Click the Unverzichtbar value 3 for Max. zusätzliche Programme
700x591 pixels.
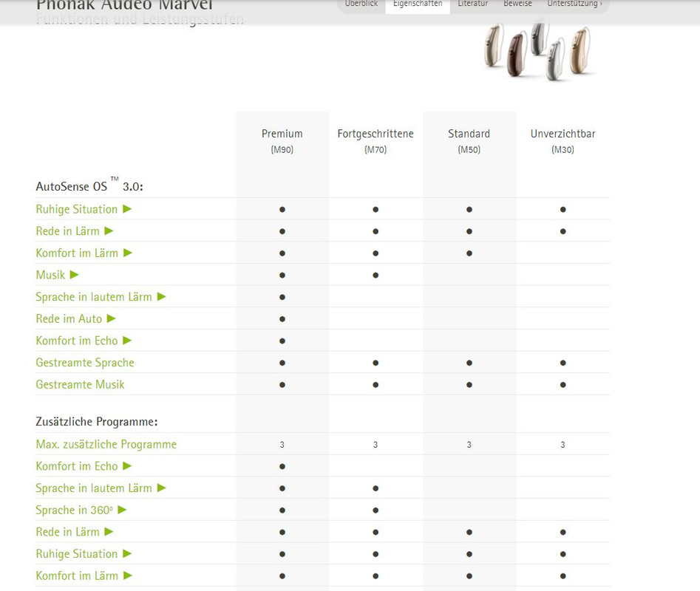coord(563,445)
